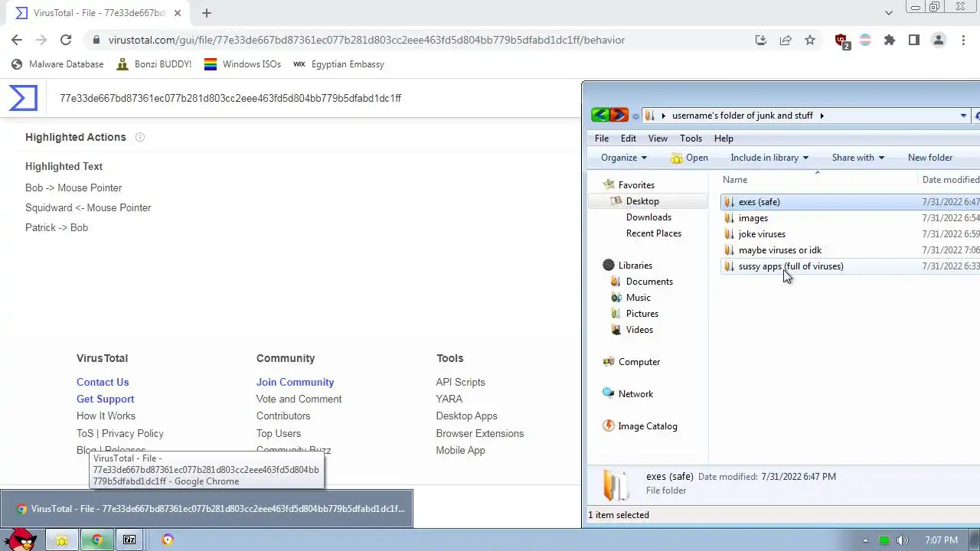The width and height of the screenshot is (980, 551).
Task: Click the Angry Birds start button
Action: (x=21, y=539)
